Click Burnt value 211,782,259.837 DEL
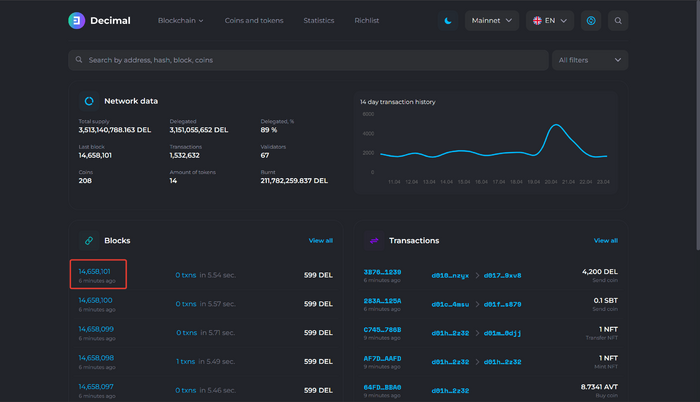 294,180
